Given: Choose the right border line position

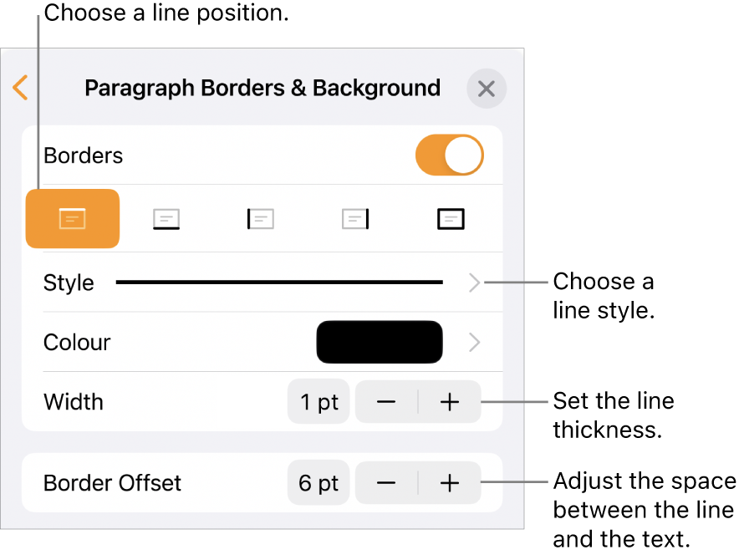Looking at the screenshot, I should click(355, 219).
